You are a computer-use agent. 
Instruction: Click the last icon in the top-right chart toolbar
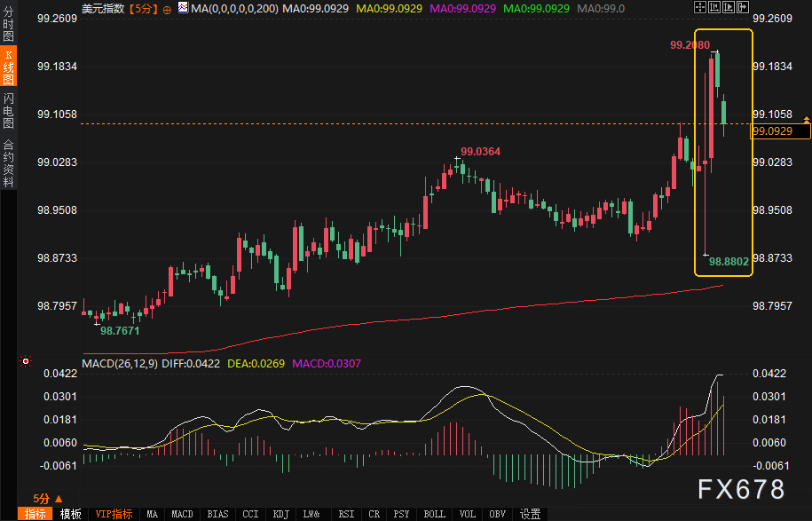tap(742, 8)
